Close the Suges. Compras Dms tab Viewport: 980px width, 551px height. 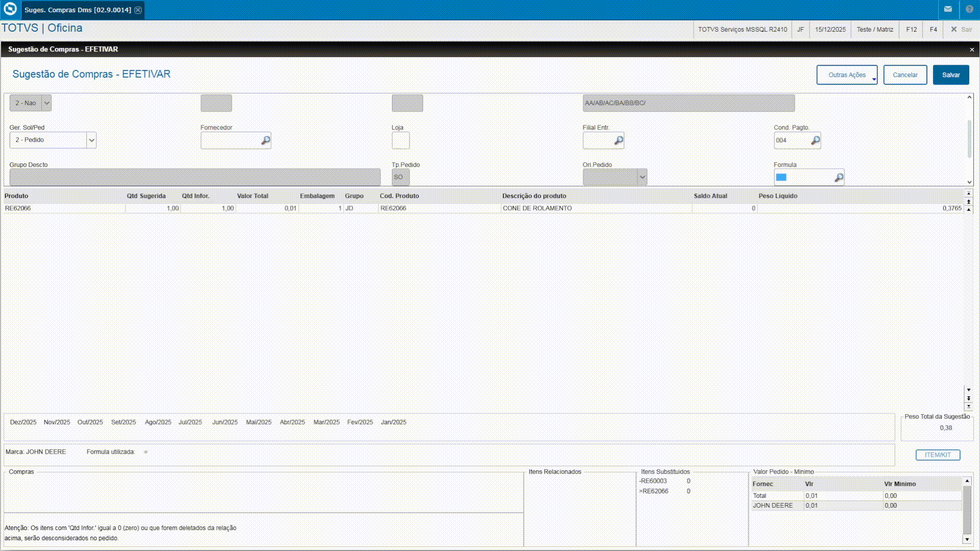tap(138, 10)
